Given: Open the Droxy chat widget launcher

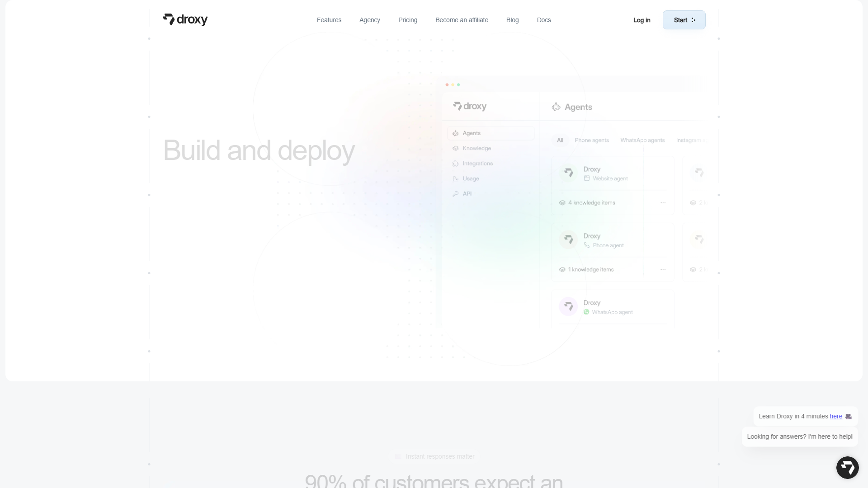Looking at the screenshot, I should pos(847,468).
